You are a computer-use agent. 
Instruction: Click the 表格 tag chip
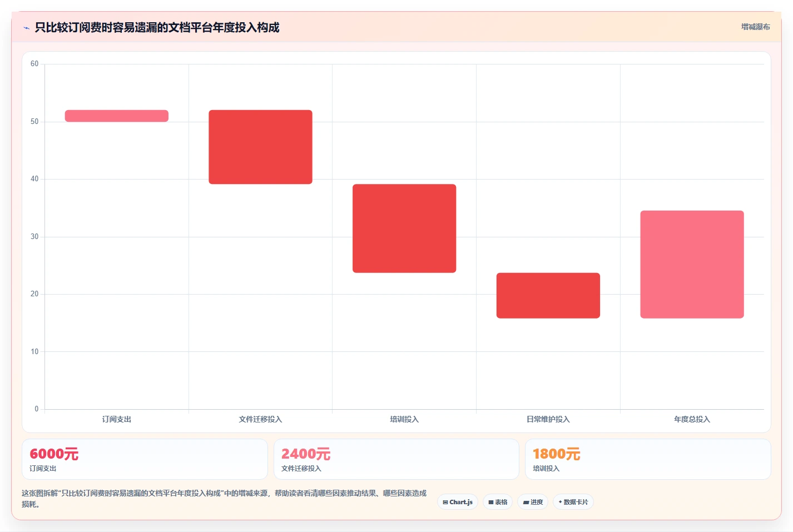click(x=498, y=502)
